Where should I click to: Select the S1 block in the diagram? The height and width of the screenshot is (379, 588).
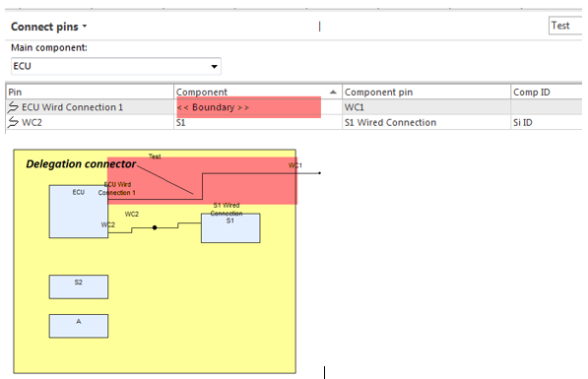point(230,228)
